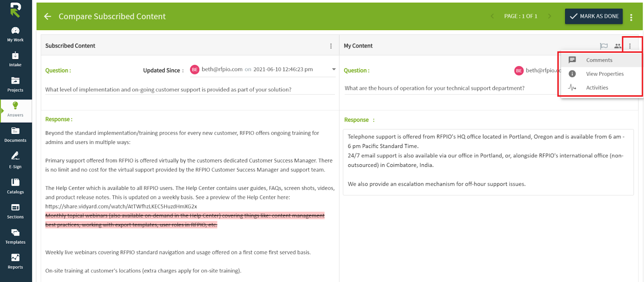The width and height of the screenshot is (644, 282).
Task: Click beth@rfpio.com avatar in Subscribed Content
Action: [195, 70]
